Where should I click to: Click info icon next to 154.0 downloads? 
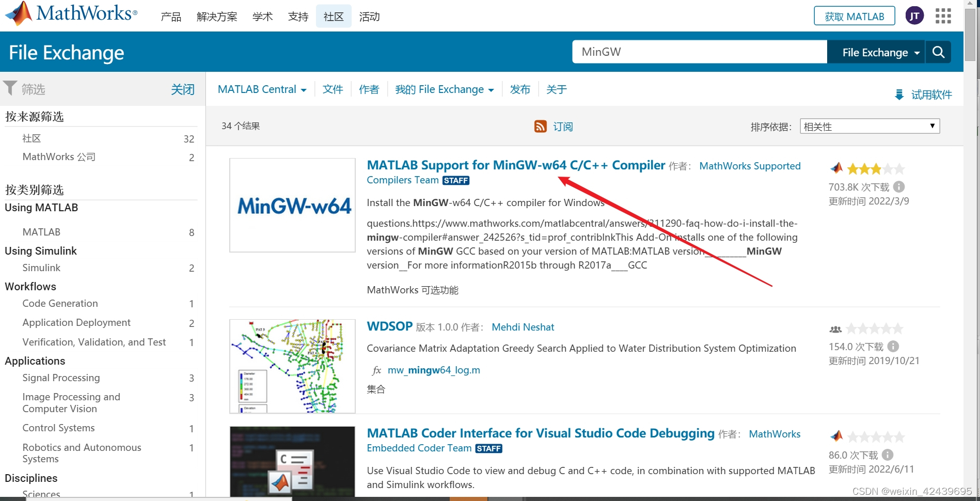893,347
